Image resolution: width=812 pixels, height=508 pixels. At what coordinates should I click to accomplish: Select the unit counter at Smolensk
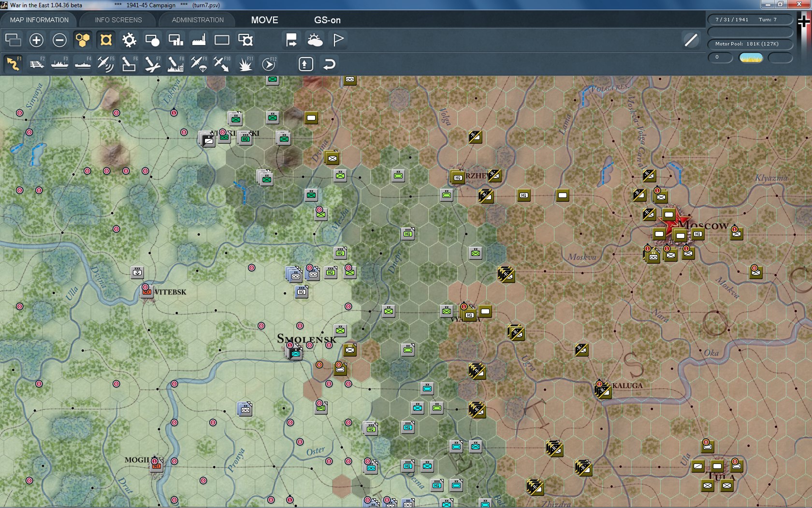[295, 353]
